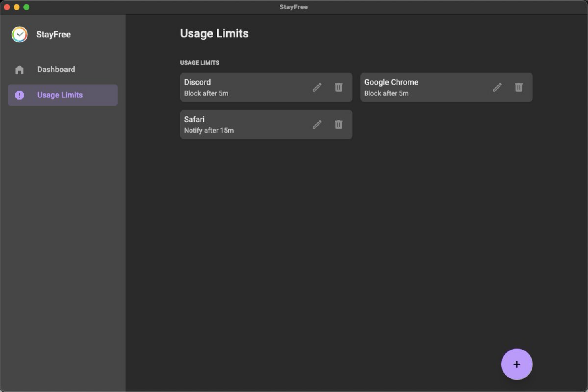588x392 pixels.
Task: Click the alert icon beside Usage Limits
Action: [x=19, y=95]
